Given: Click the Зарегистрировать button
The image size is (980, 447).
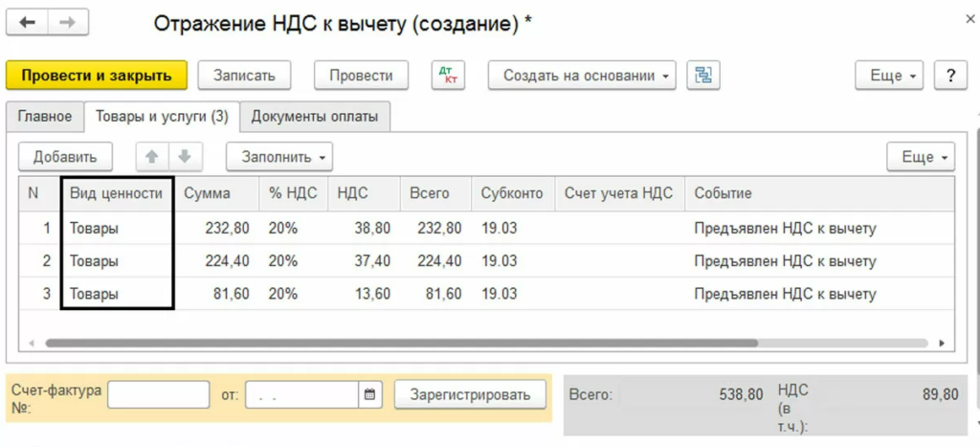Looking at the screenshot, I should pyautogui.click(x=470, y=394).
